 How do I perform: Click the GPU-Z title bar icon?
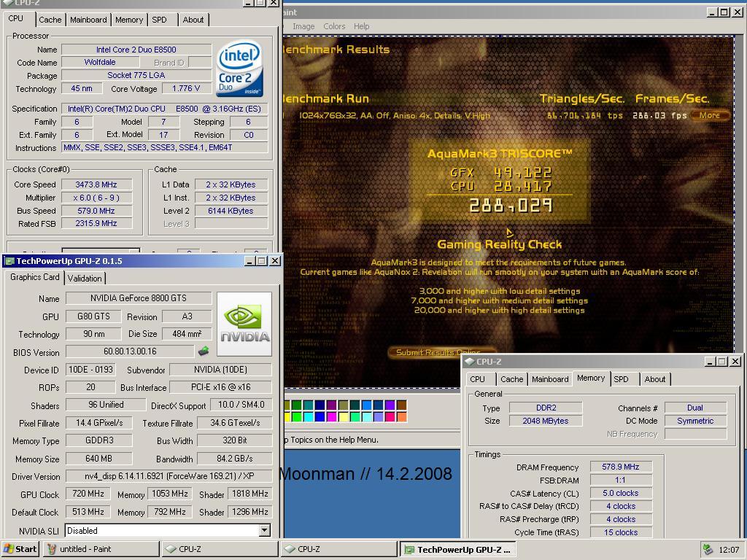point(9,261)
